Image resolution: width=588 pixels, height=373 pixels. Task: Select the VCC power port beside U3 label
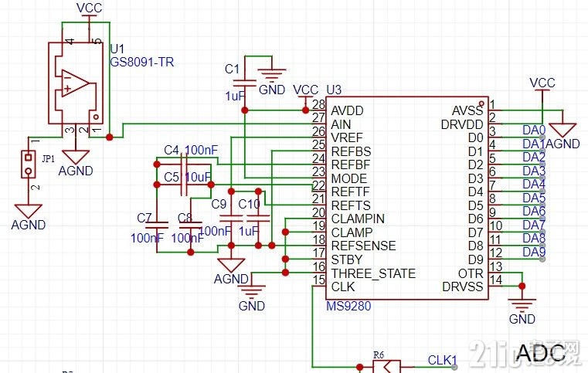(305, 90)
